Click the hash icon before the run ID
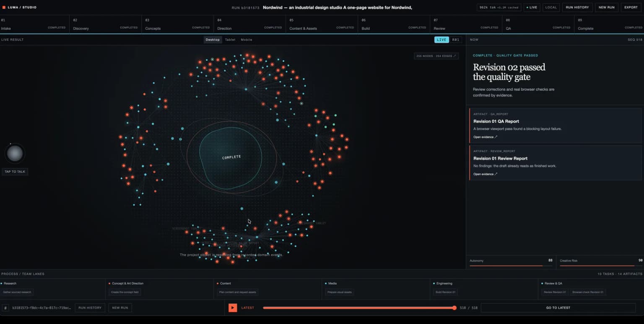The height and width of the screenshot is (324, 644). (5, 308)
